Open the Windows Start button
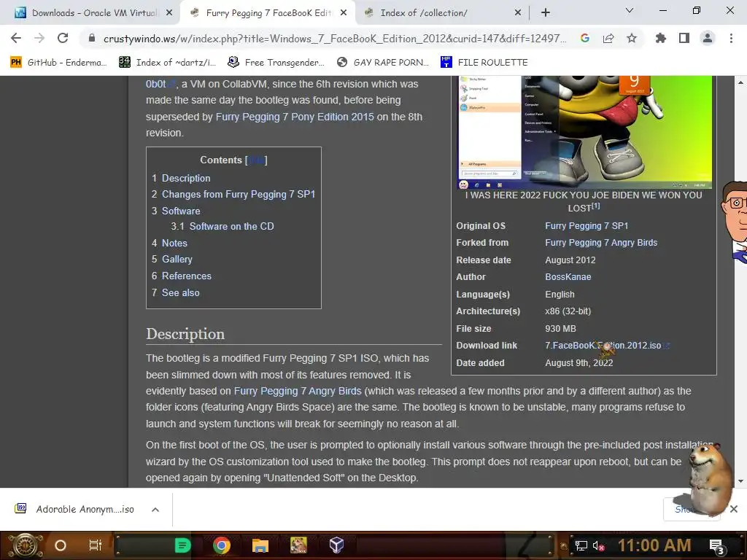The width and height of the screenshot is (747, 560). pos(26,545)
